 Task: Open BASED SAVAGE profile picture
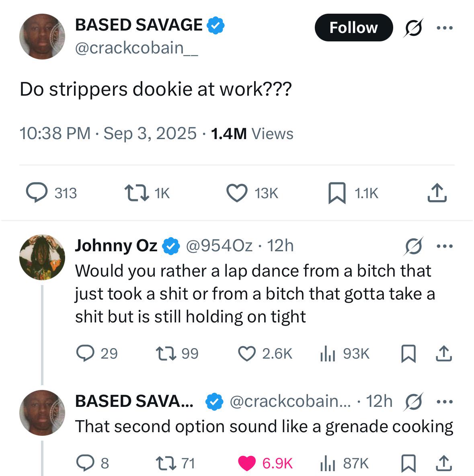(42, 37)
